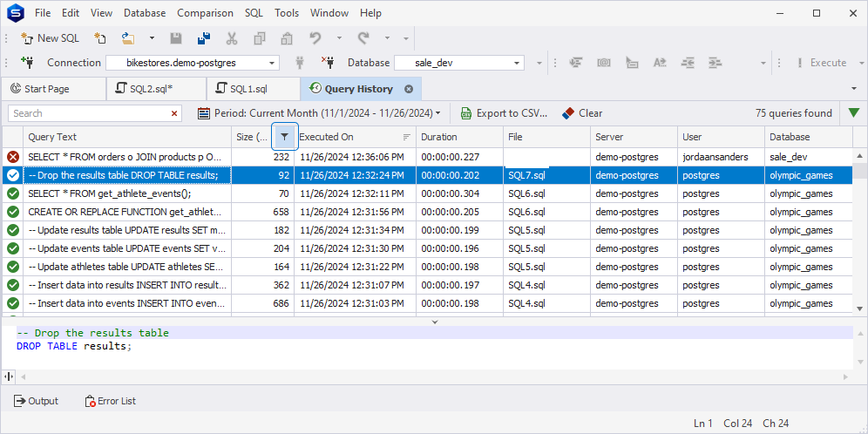Open the Connection combo box bikestores.demo-postgres
868x434 pixels.
click(x=192, y=63)
